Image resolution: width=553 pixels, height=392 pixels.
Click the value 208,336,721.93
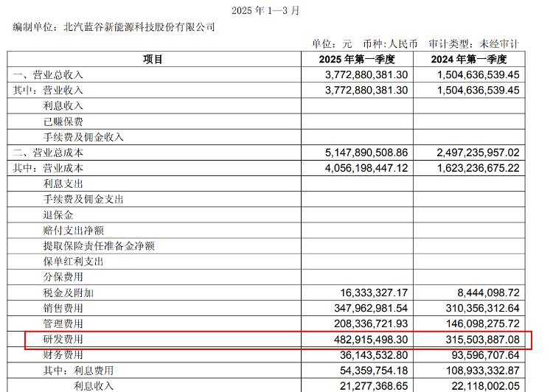pyautogui.click(x=371, y=323)
